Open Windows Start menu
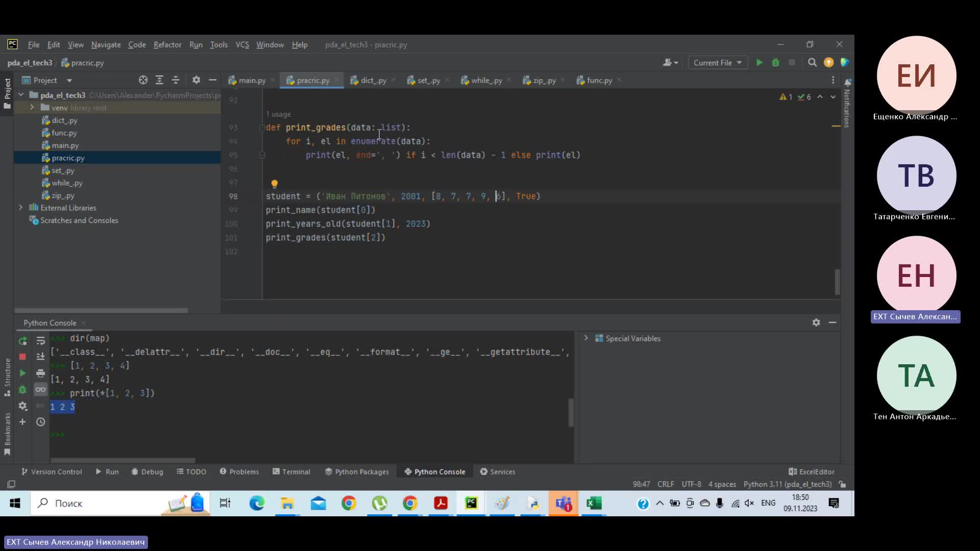980x551 pixels. 15,504
